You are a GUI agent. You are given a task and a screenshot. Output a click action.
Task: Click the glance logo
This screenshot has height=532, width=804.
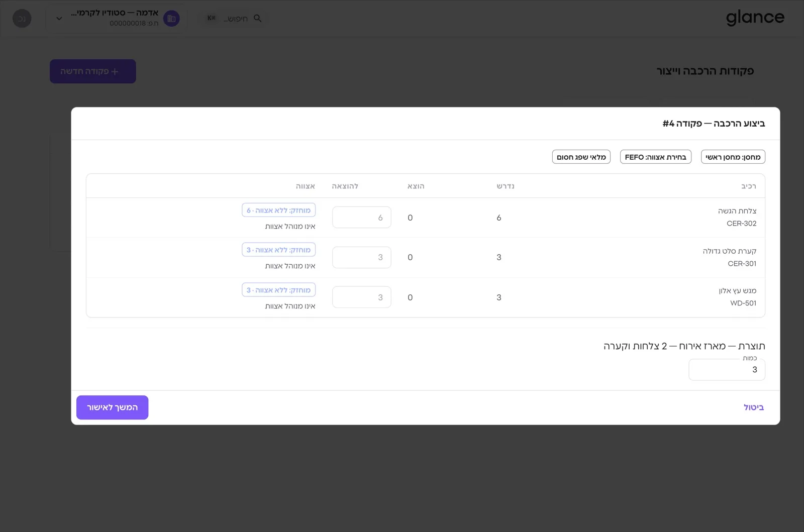tap(755, 18)
